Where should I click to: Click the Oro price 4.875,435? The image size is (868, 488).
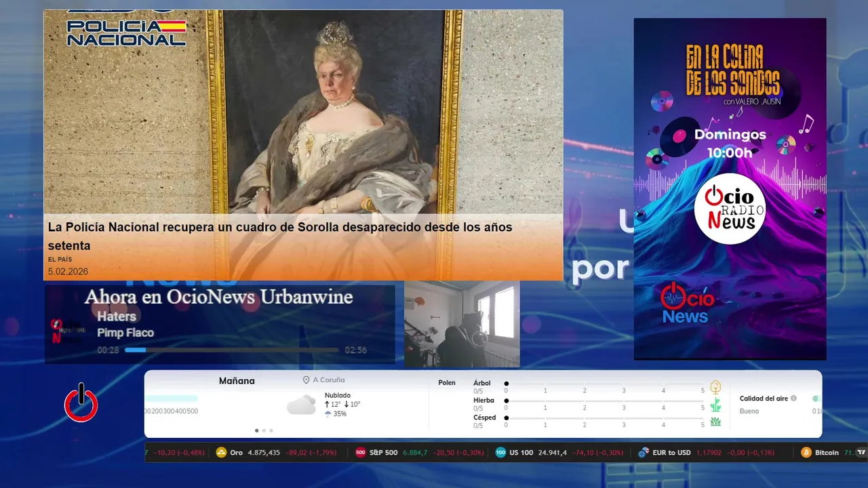pyautogui.click(x=264, y=453)
